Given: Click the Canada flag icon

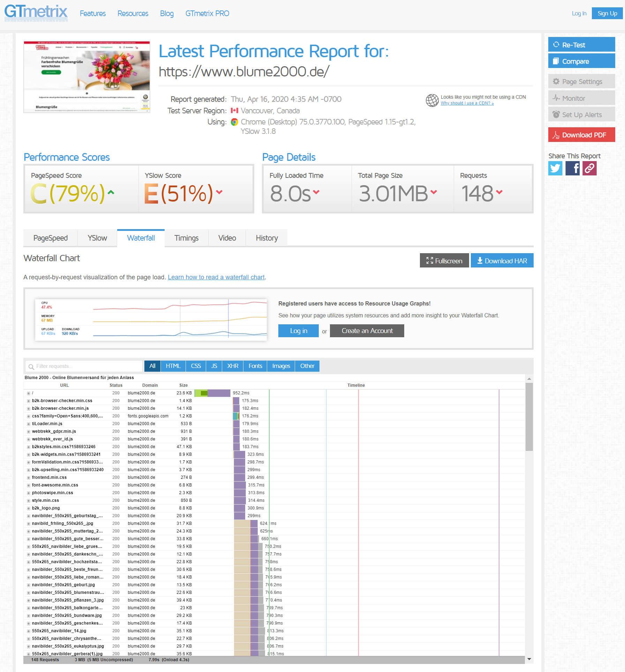Looking at the screenshot, I should click(234, 111).
